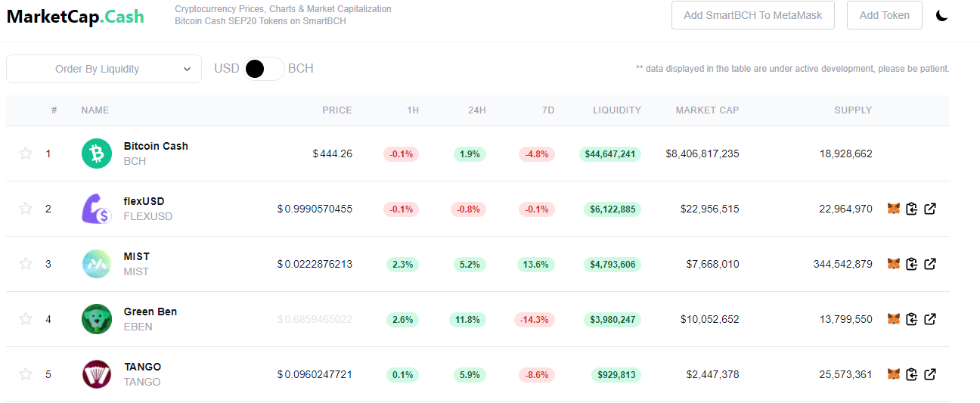Open Green Ben token name link

tap(150, 312)
